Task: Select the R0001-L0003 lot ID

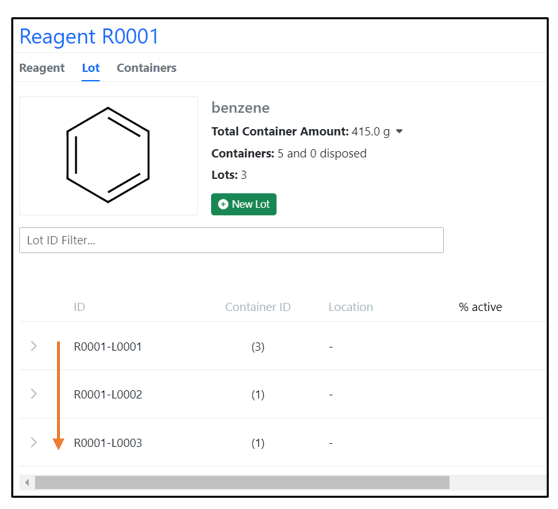Action: point(108,443)
